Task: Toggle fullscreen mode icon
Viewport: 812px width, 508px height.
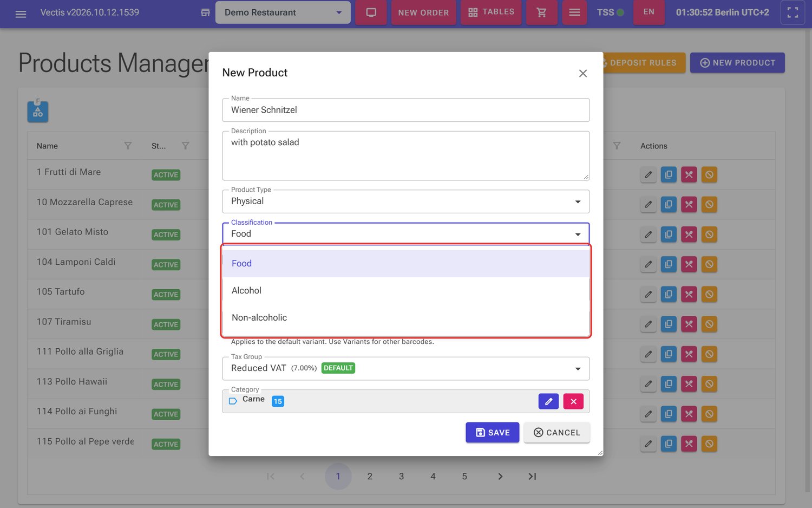Action: (793, 12)
